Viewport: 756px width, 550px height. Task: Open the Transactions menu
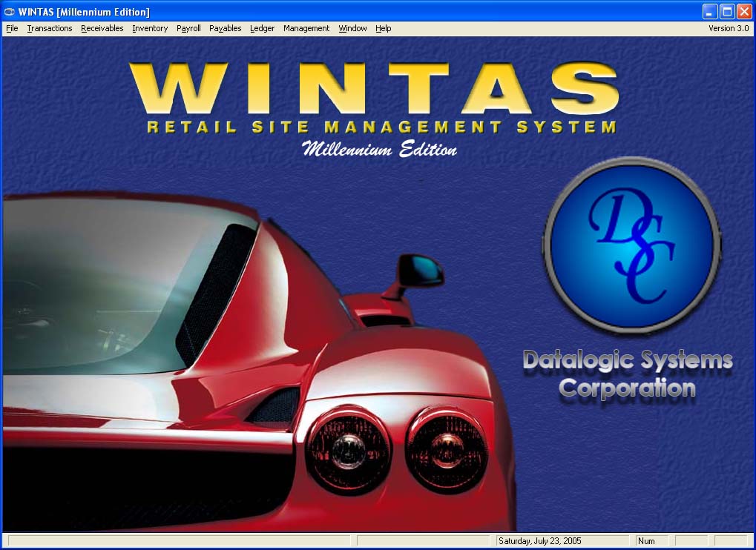50,28
